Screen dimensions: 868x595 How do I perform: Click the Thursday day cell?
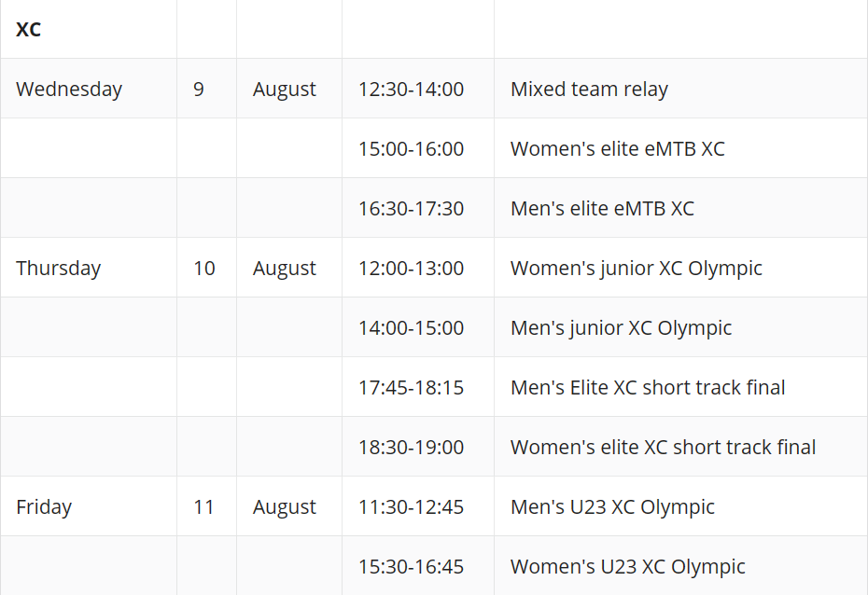[x=89, y=268]
